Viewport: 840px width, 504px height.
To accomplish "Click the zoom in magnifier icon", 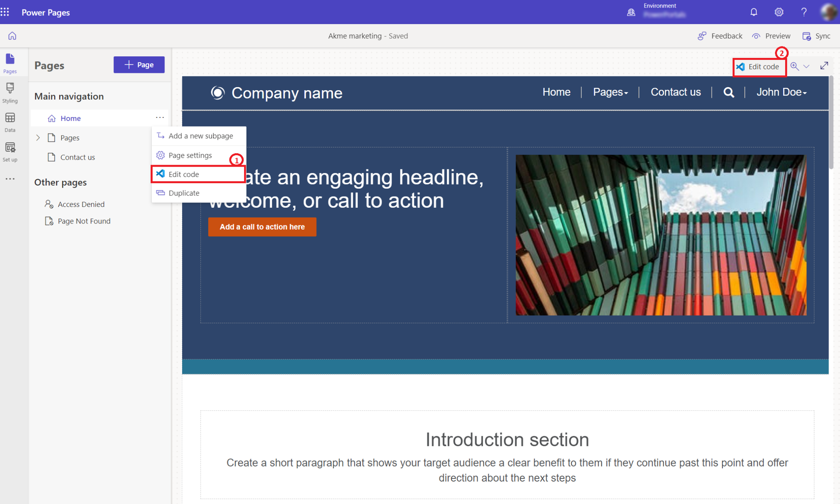I will click(795, 66).
